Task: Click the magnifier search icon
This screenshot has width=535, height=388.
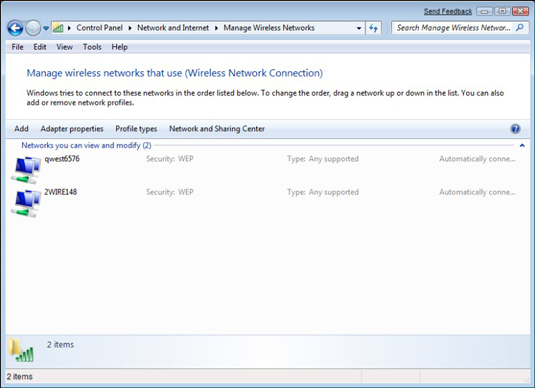Action: [x=520, y=28]
